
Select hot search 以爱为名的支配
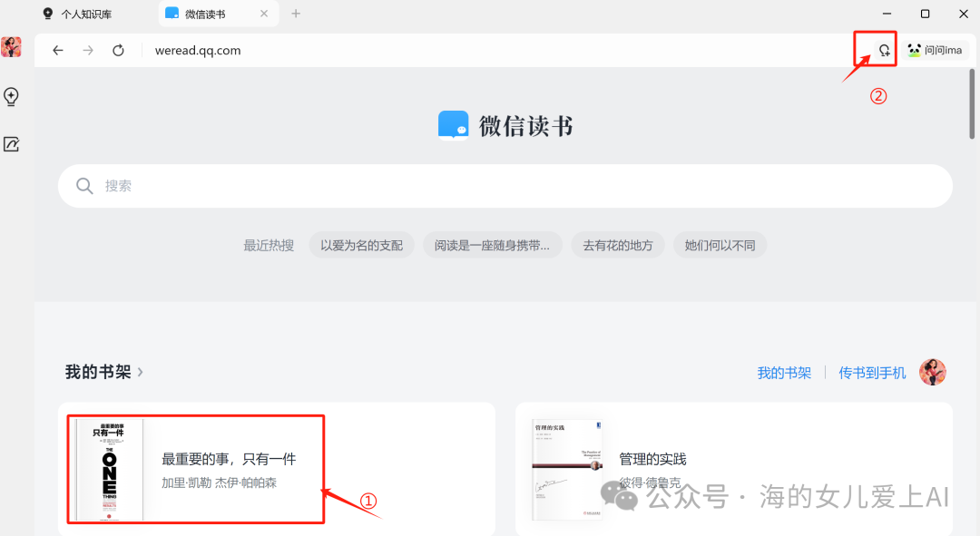tap(361, 245)
